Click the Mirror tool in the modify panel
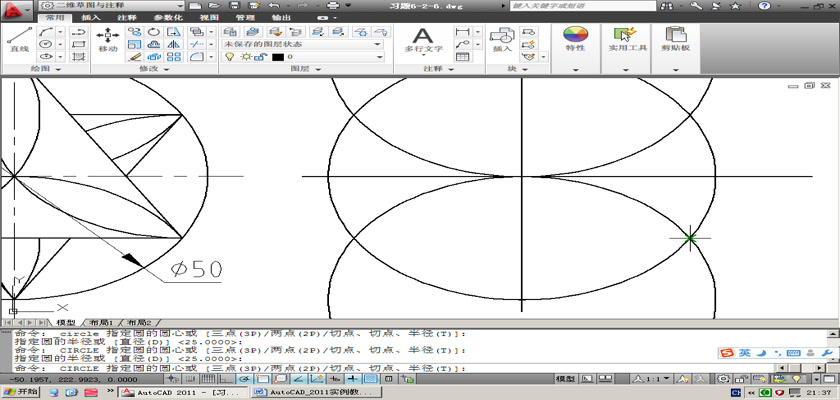840x400 pixels. 174,44
